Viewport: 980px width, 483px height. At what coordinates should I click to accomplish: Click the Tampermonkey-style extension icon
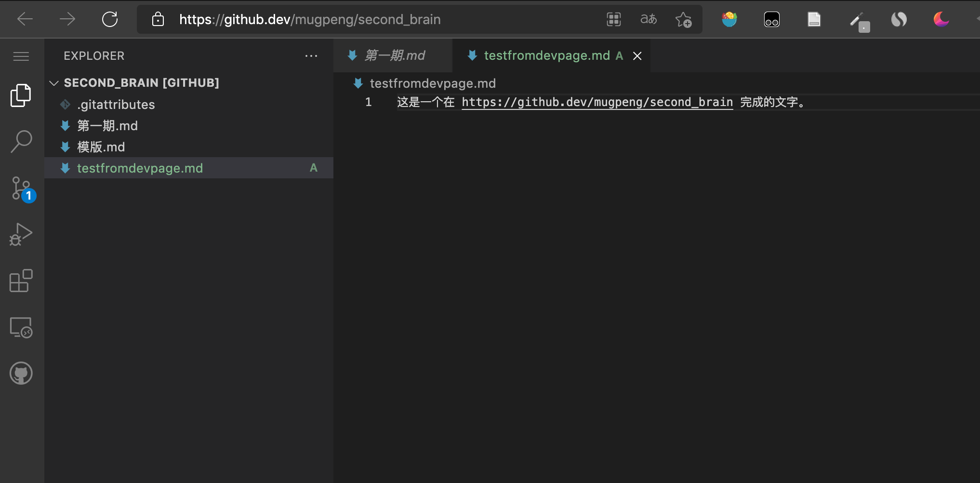[772, 19]
